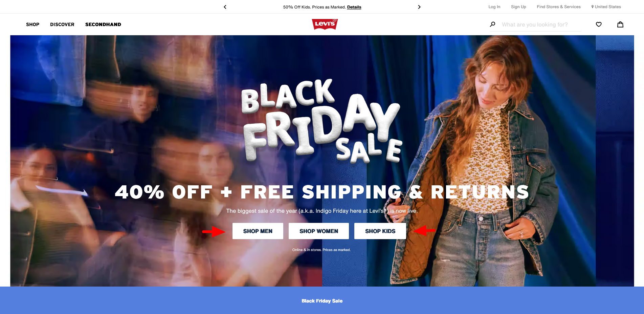Screen dimensions: 644x314
Task: Click the Log In link
Action: (494, 7)
